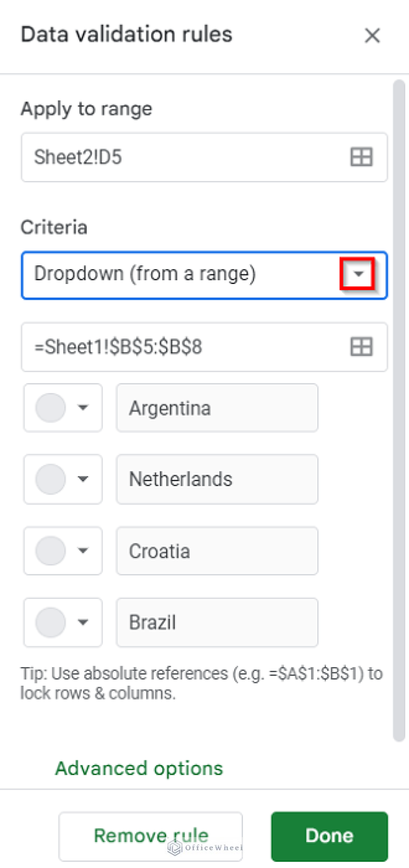Select the Croatia list item
The width and height of the screenshot is (409, 868).
[216, 551]
